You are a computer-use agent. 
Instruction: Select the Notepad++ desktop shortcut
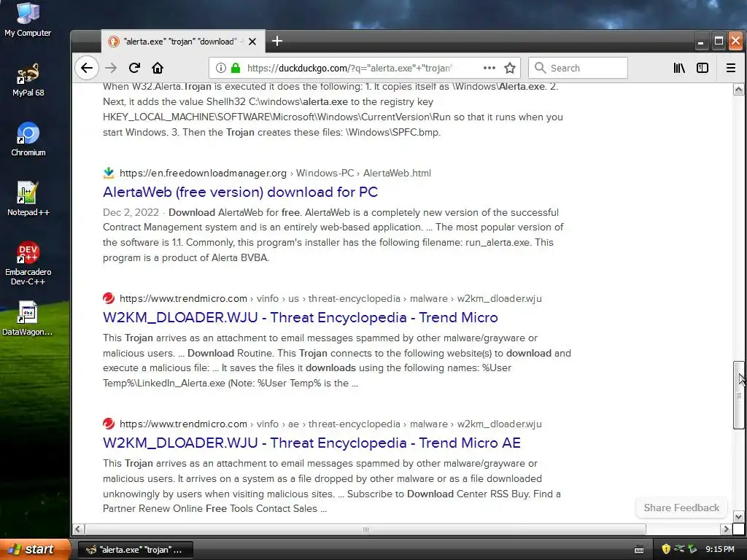(28, 199)
